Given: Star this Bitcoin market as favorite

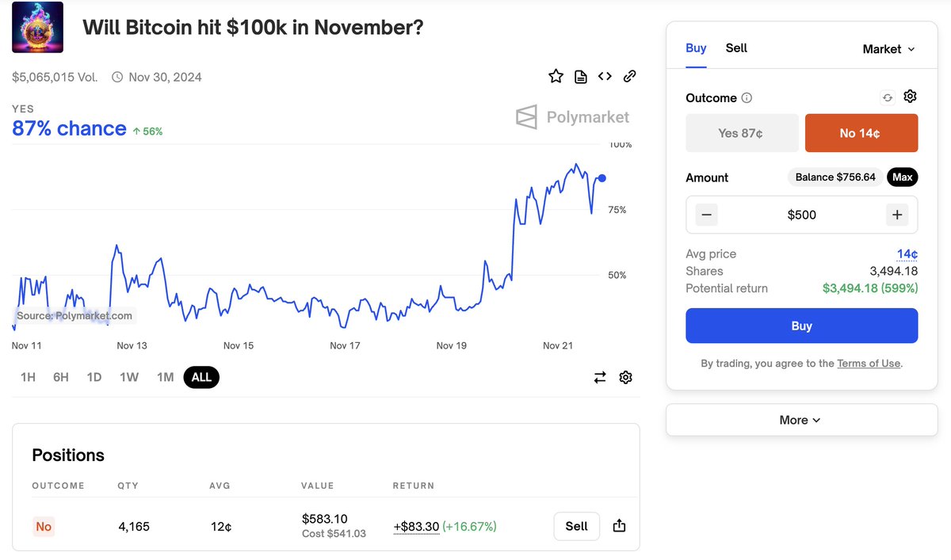Looking at the screenshot, I should click(x=556, y=76).
